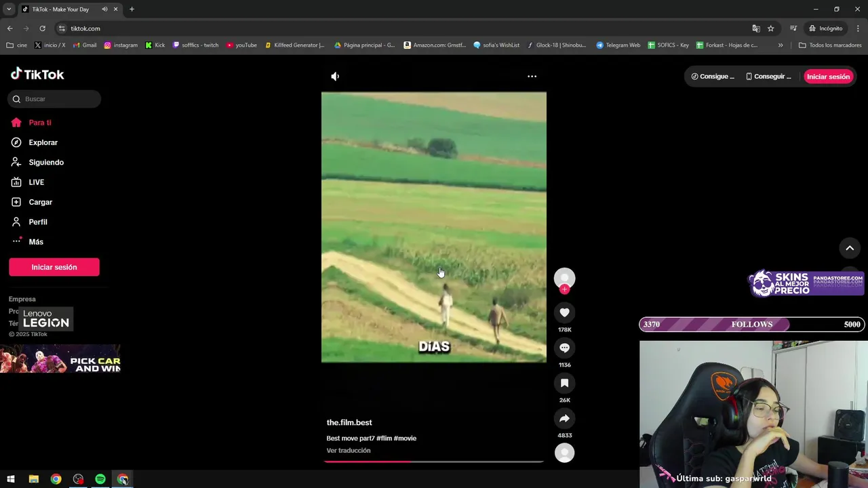Open comments via the speech bubble icon

coord(564,348)
